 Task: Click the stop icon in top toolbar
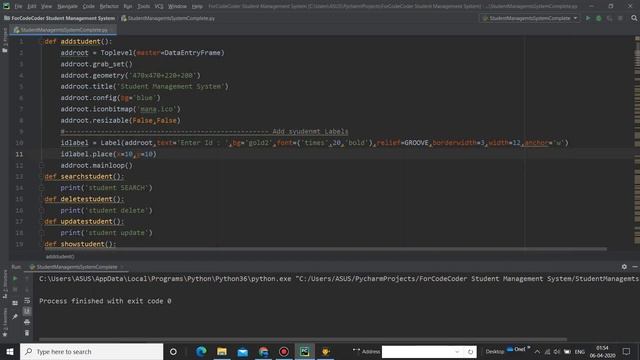[x=620, y=18]
